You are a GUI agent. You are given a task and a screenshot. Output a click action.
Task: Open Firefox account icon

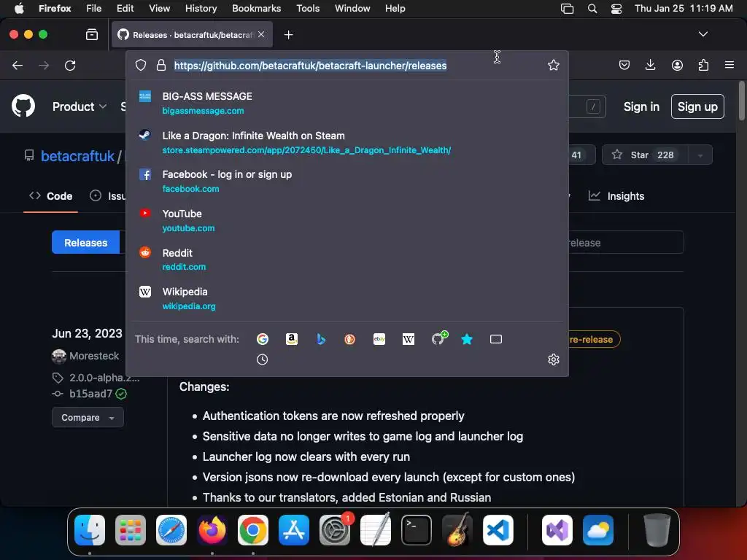(x=678, y=65)
